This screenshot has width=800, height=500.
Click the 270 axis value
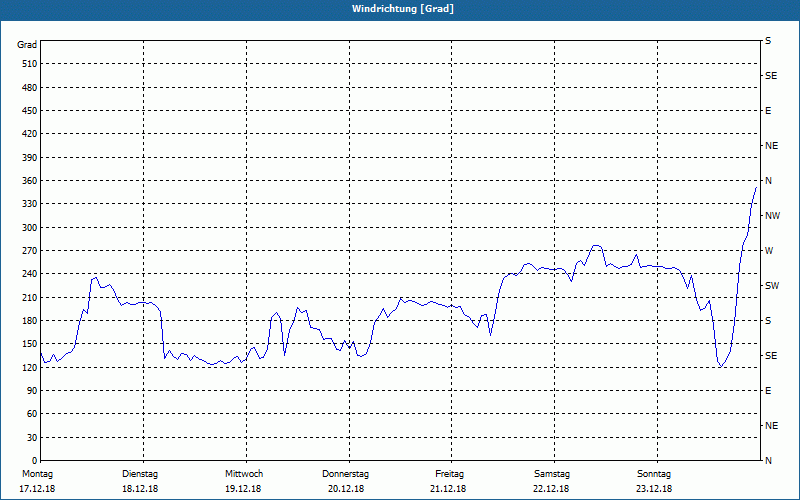pos(30,251)
